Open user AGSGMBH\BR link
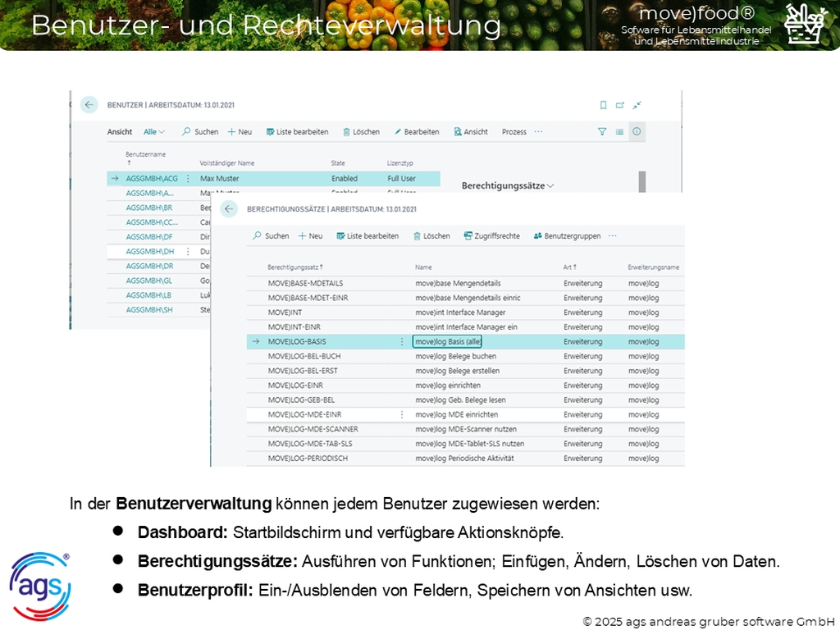This screenshot has height=630, width=840. 149,208
